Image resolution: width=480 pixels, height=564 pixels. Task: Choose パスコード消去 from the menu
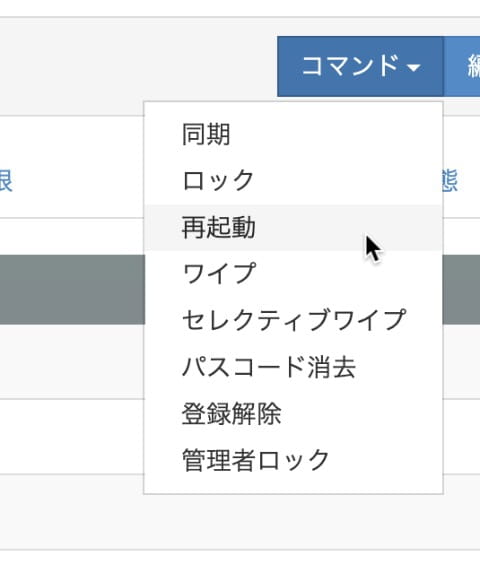click(x=293, y=367)
